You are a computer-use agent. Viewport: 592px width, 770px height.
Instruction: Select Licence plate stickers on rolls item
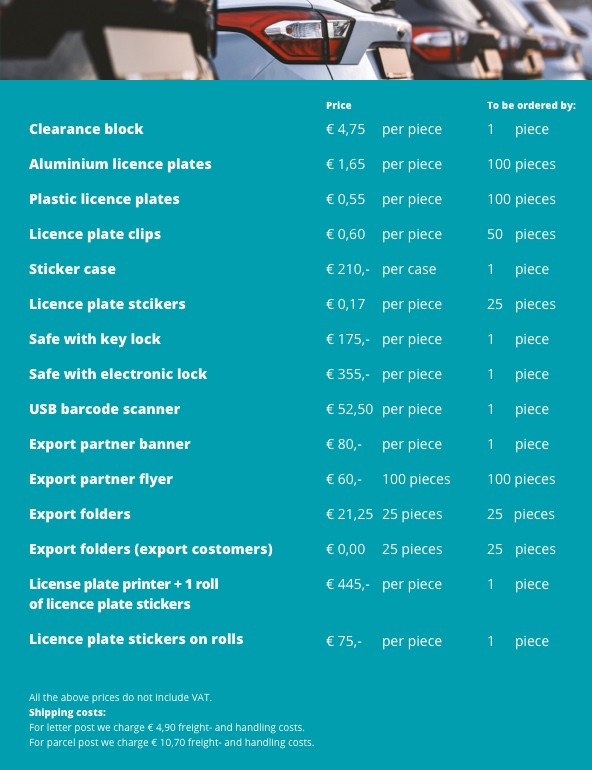(136, 639)
